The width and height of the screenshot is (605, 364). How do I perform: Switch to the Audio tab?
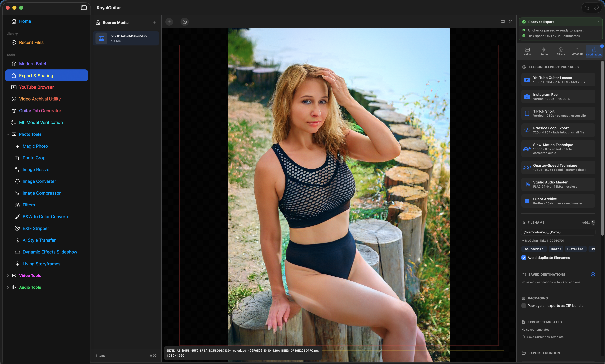pyautogui.click(x=544, y=51)
